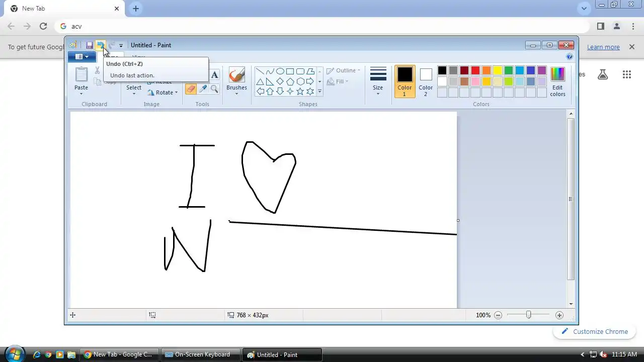The height and width of the screenshot is (362, 644).
Task: Choose the Curve shape
Action: (270, 71)
